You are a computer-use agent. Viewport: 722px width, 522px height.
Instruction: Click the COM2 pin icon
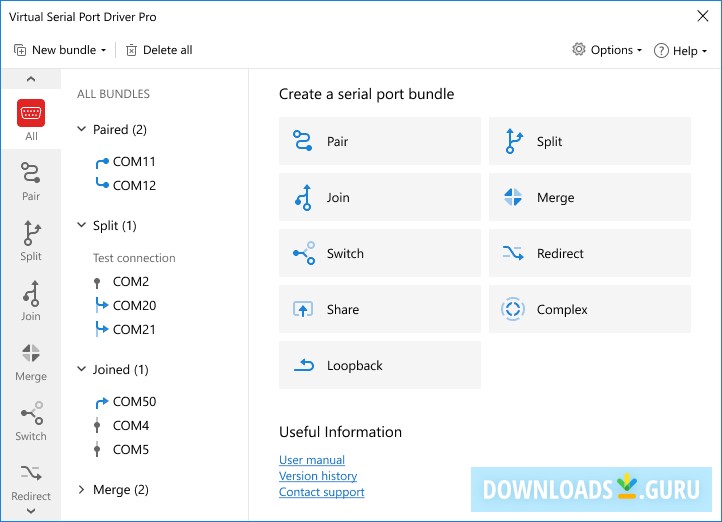tap(97, 282)
